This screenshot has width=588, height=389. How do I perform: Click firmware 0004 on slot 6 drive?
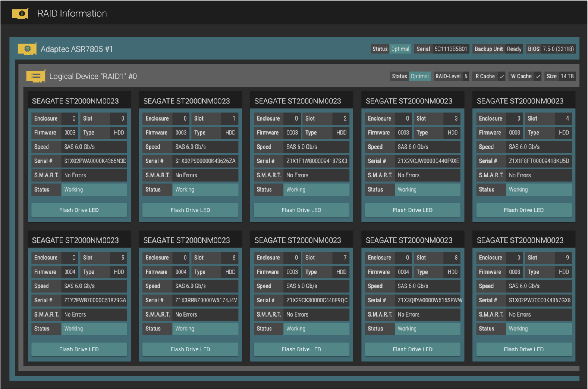click(x=181, y=272)
